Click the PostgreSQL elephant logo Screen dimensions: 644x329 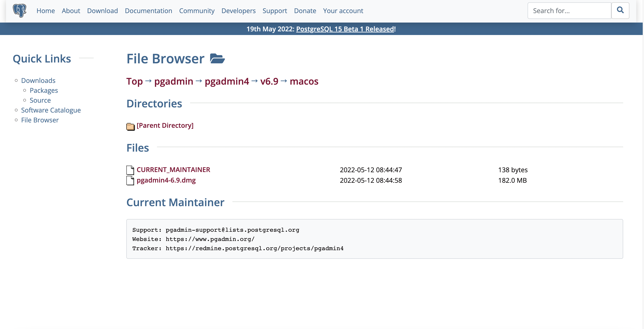pyautogui.click(x=20, y=11)
